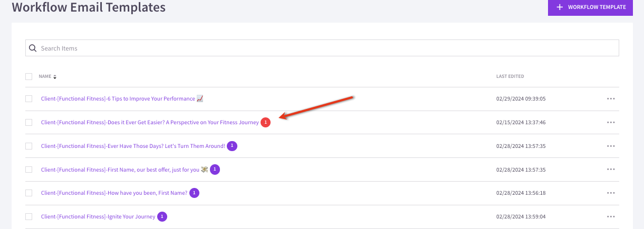This screenshot has width=644, height=229.
Task: Click purple badge beside Ignite Your Journey
Action: pos(162,216)
